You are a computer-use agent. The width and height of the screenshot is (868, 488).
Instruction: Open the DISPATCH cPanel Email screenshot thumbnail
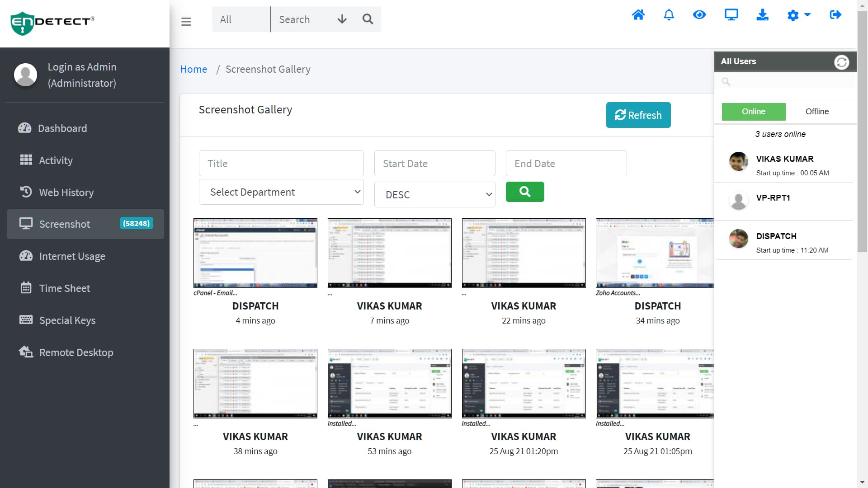click(x=255, y=253)
